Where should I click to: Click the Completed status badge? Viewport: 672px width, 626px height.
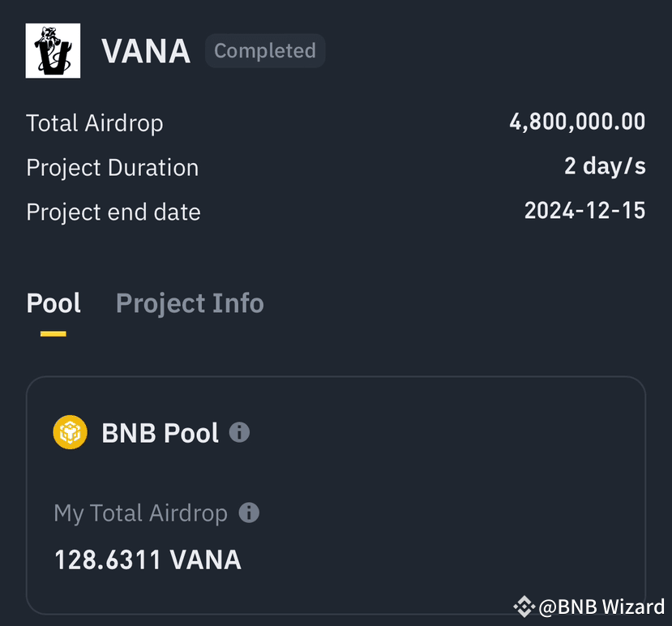click(x=264, y=50)
